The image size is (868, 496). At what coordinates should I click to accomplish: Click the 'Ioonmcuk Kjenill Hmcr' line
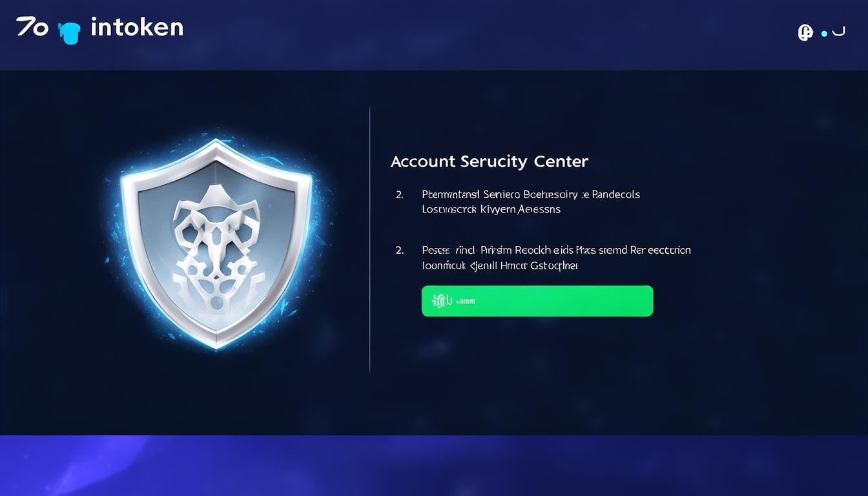[x=500, y=265]
